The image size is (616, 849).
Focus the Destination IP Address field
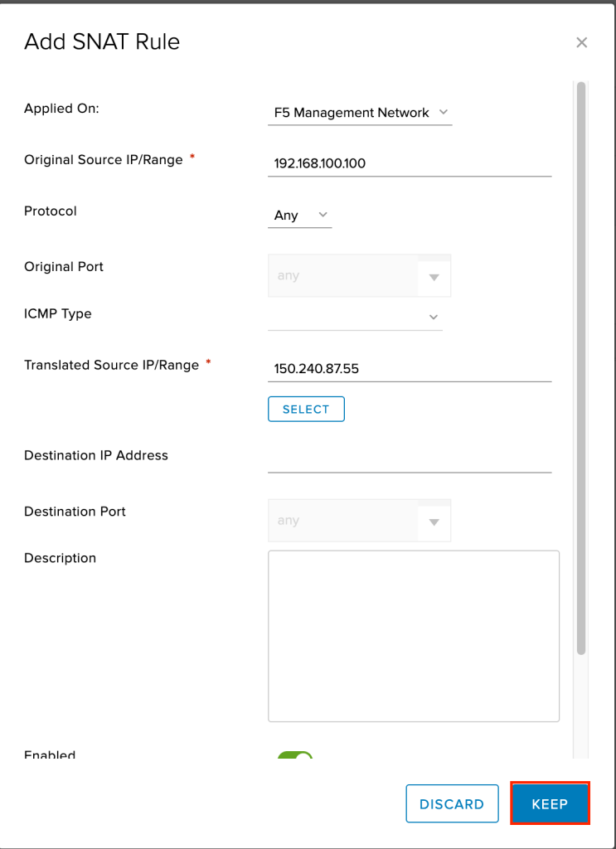pyautogui.click(x=410, y=459)
